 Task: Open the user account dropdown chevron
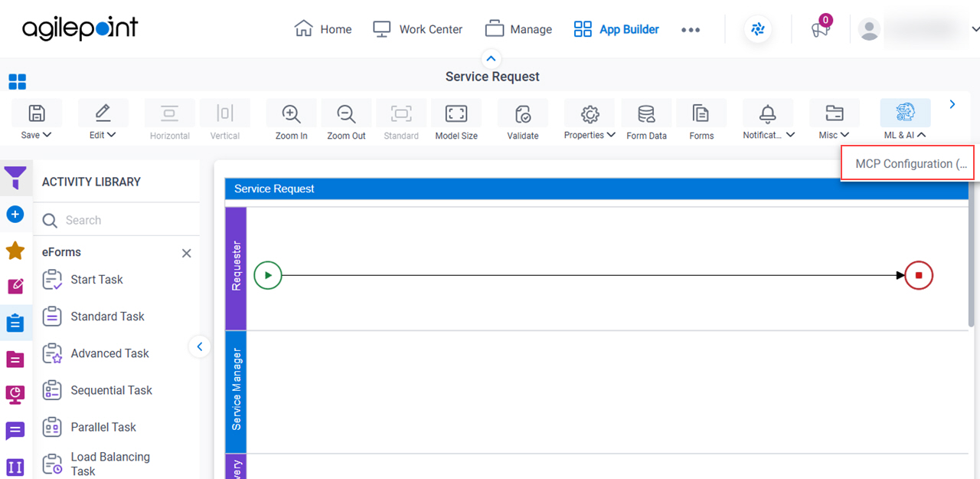click(975, 29)
